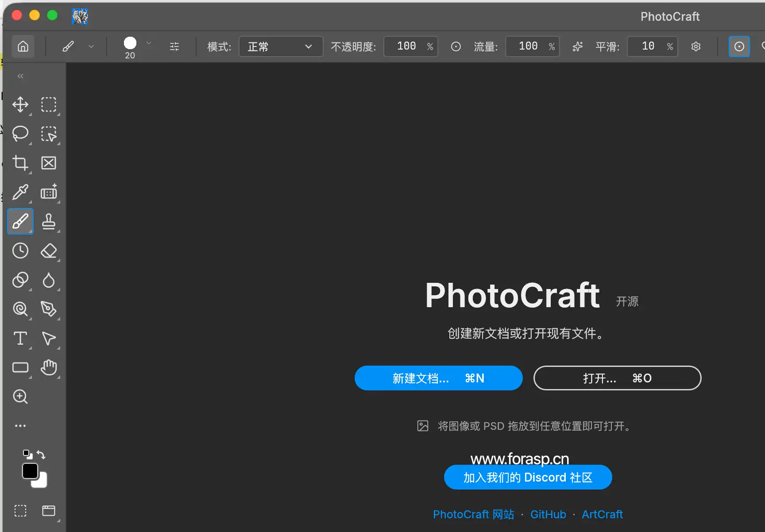Select the Object Selection tool

pyautogui.click(x=49, y=134)
